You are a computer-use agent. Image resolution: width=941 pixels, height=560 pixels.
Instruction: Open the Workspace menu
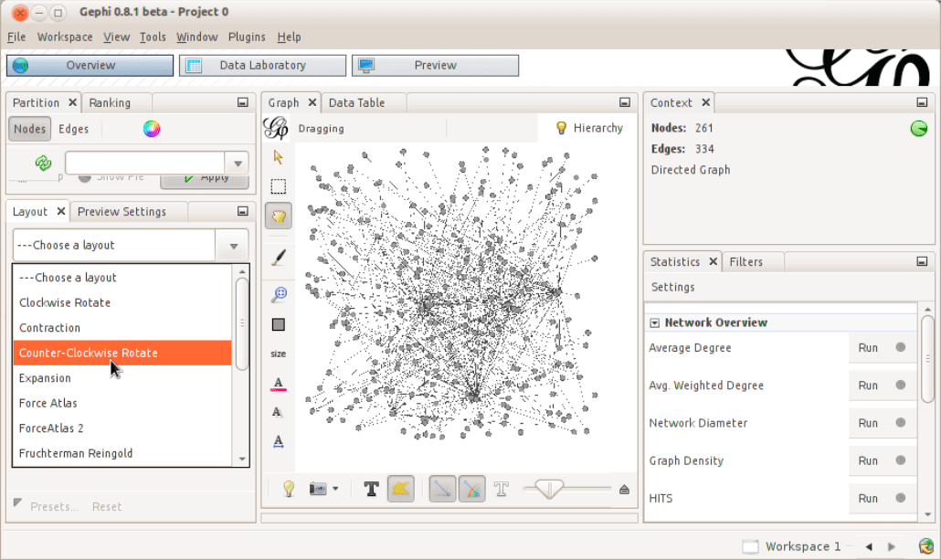click(64, 37)
